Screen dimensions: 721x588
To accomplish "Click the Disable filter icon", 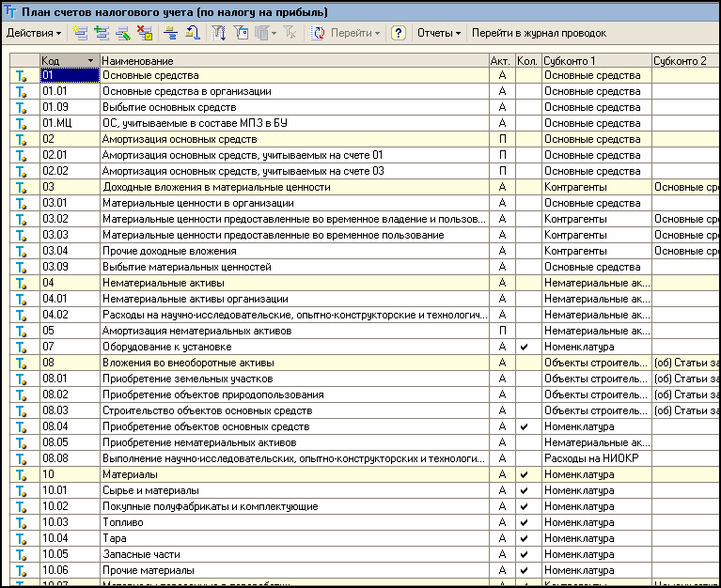I will [290, 33].
